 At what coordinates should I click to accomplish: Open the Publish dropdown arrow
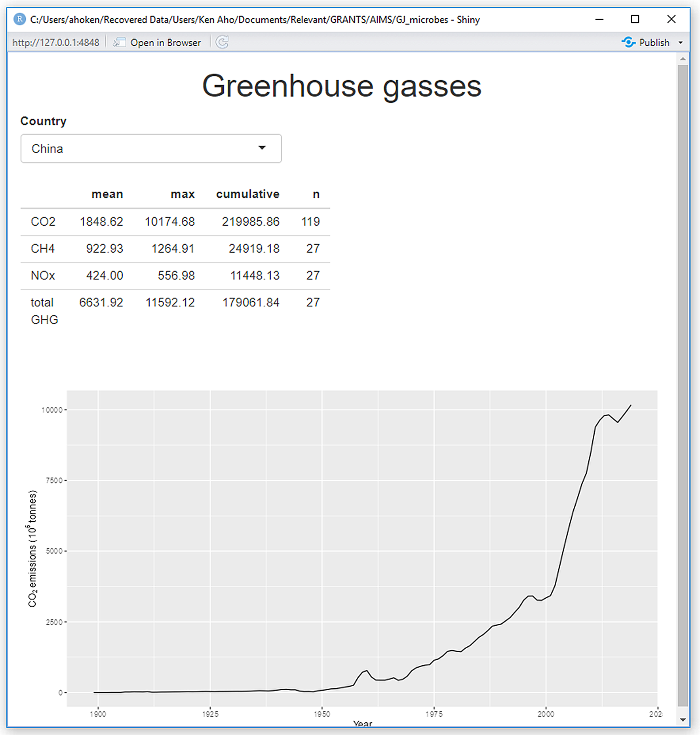681,43
